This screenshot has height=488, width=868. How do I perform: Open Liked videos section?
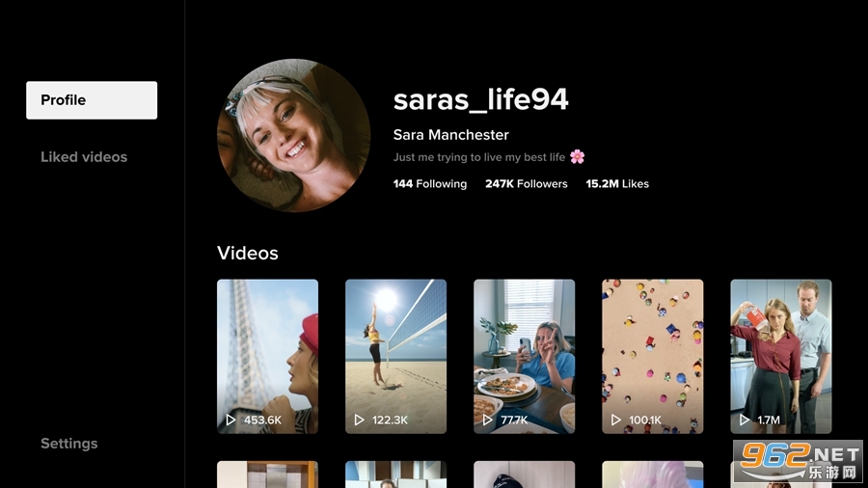(x=84, y=157)
